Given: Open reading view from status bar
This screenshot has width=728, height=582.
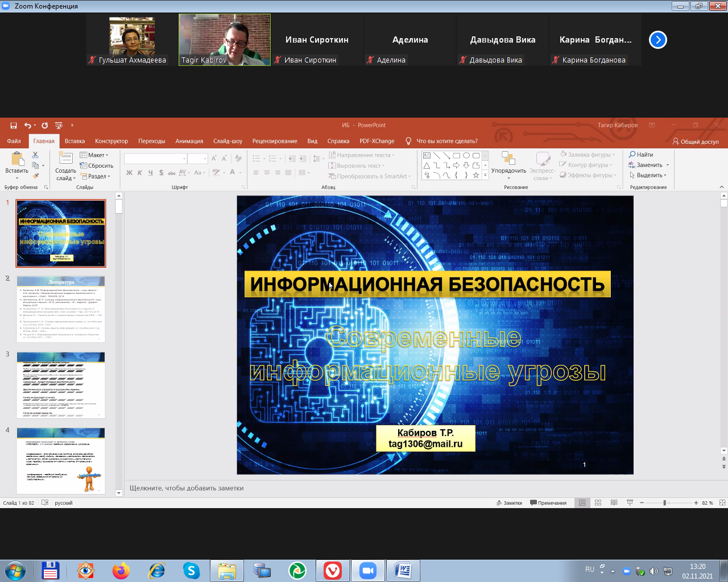Looking at the screenshot, I should pyautogui.click(x=614, y=503).
